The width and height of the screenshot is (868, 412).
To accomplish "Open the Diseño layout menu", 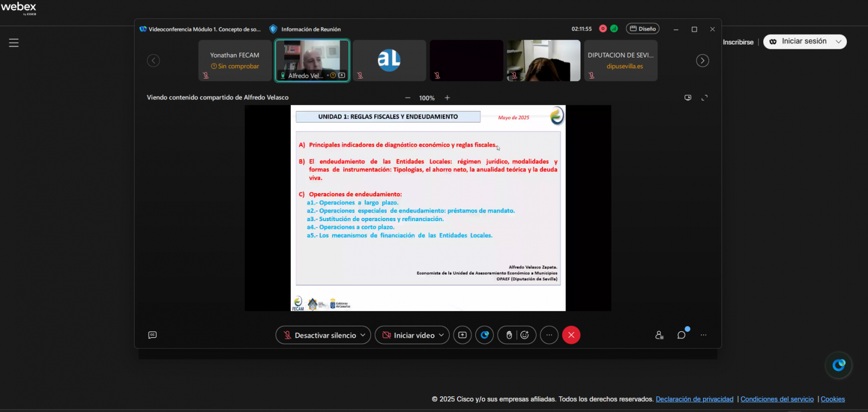I will click(x=642, y=29).
